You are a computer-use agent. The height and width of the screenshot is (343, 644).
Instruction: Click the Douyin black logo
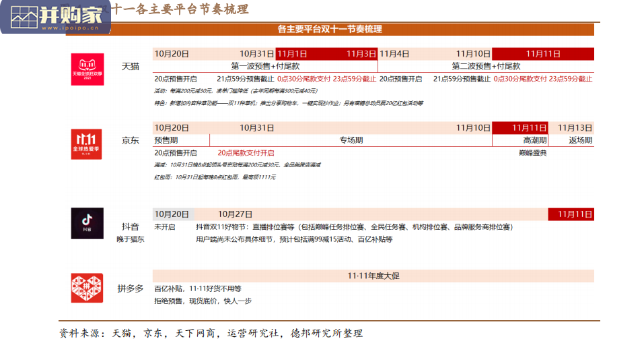(87, 223)
